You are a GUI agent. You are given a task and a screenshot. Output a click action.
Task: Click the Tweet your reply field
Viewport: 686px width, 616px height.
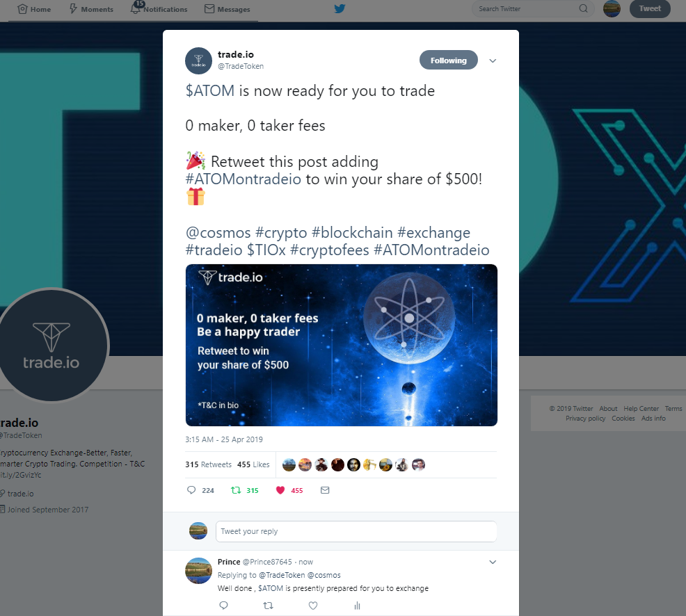point(356,531)
